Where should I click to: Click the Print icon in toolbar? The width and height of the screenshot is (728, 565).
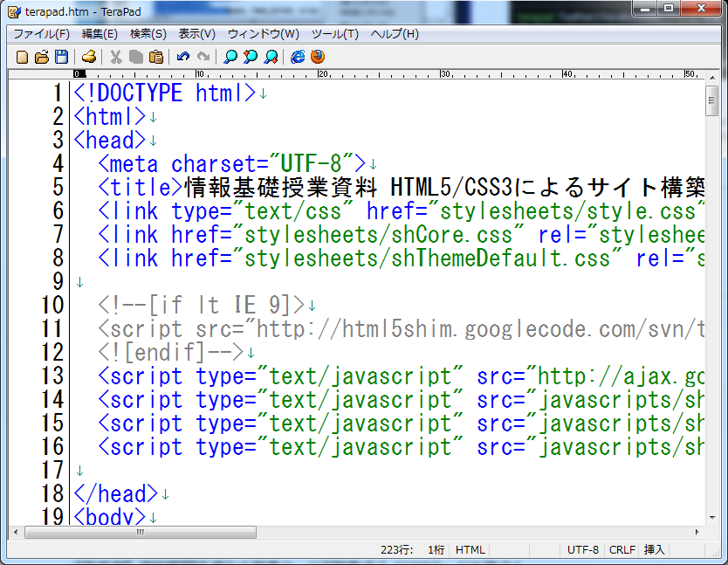click(x=89, y=57)
